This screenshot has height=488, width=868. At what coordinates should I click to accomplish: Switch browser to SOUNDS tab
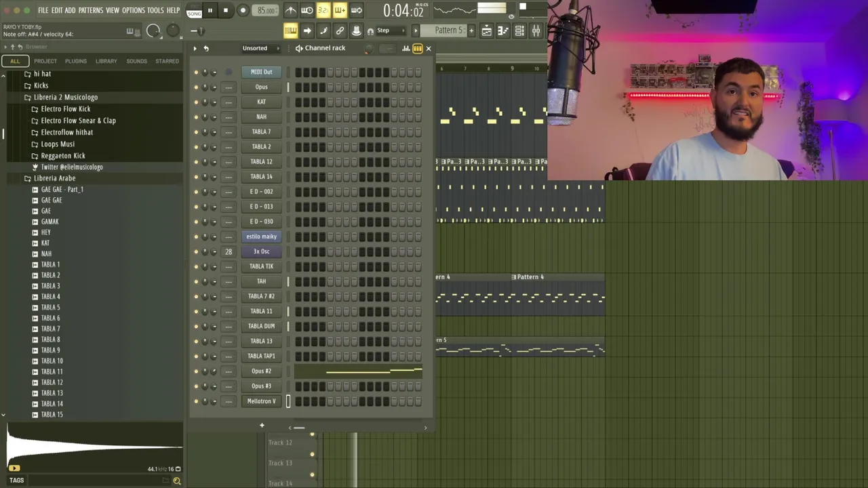tap(136, 61)
